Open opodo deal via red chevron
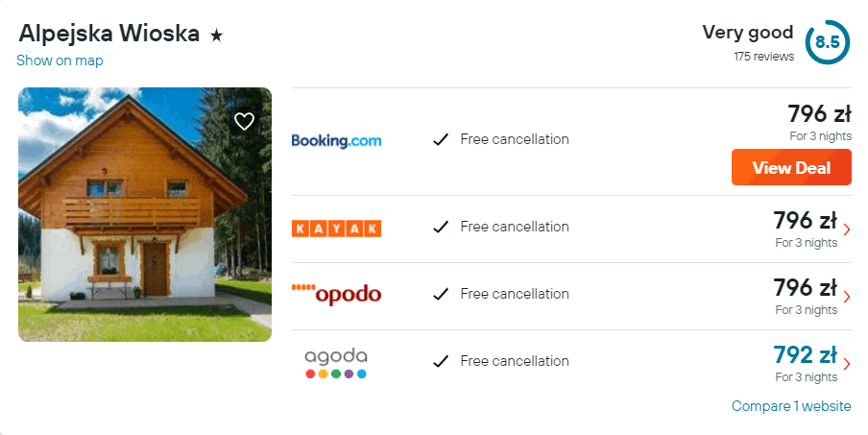868x435 pixels. click(846, 297)
